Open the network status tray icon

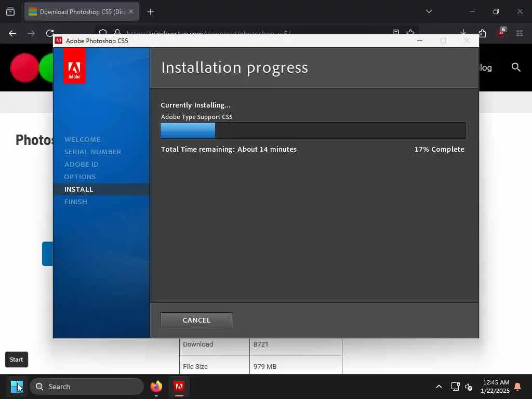click(455, 387)
